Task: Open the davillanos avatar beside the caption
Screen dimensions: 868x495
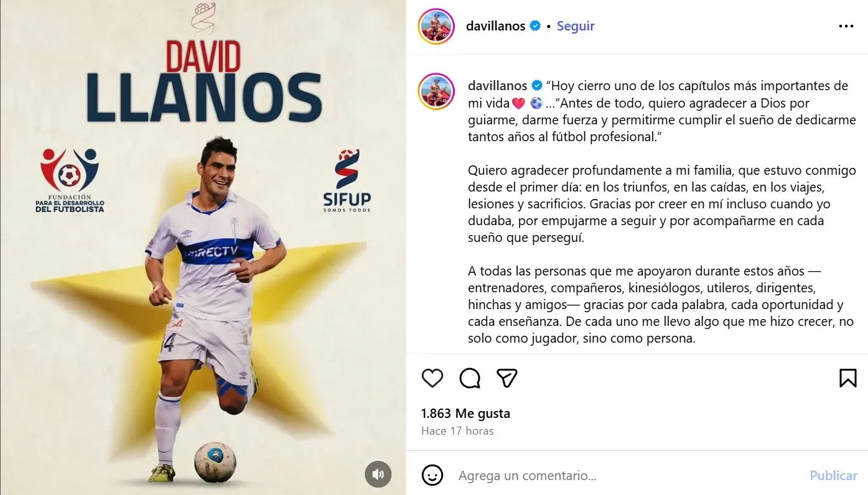Action: click(x=436, y=91)
